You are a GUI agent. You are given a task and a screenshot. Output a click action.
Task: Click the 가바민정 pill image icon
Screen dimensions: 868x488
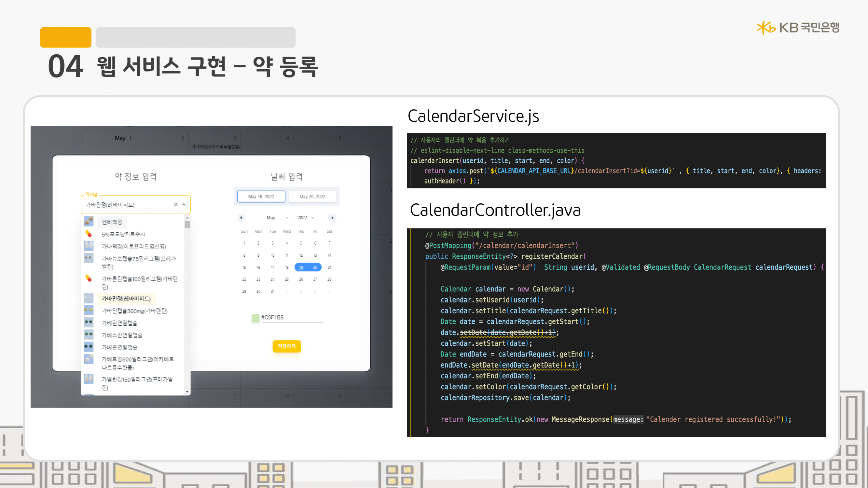pyautogui.click(x=89, y=298)
